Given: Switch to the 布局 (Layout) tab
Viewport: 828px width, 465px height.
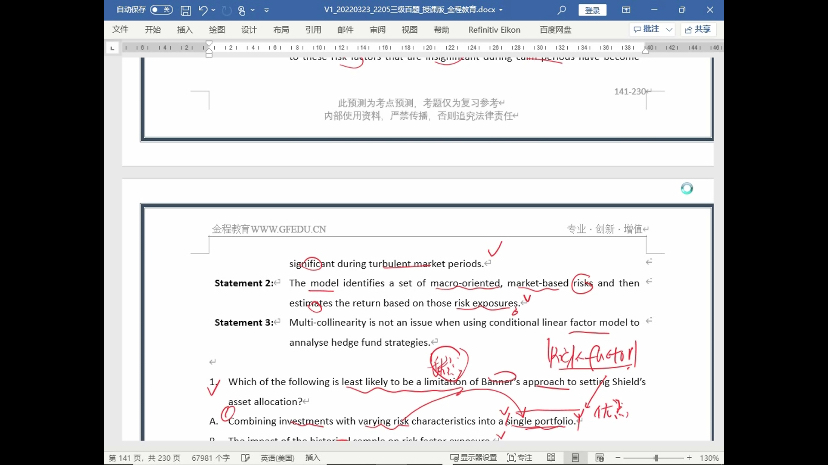Looking at the screenshot, I should (281, 30).
